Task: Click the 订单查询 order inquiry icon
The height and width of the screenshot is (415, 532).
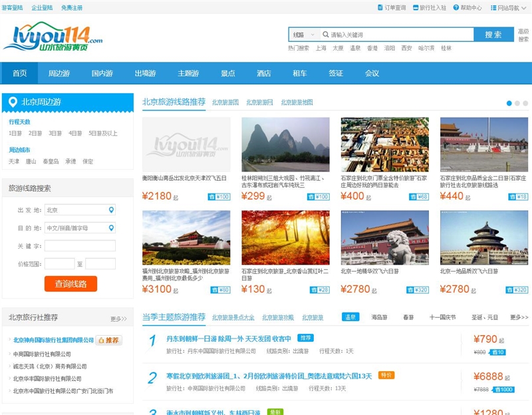Action: click(x=380, y=7)
